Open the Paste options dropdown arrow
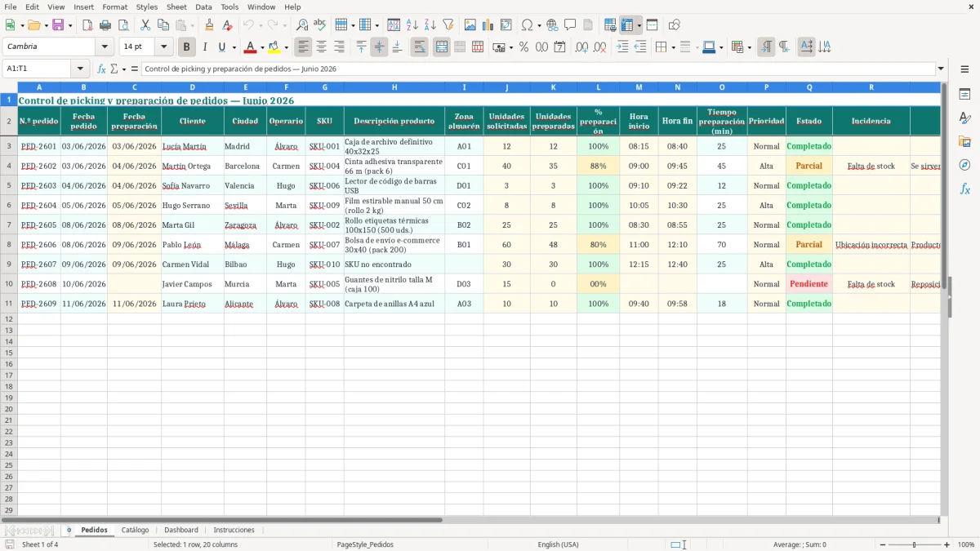The height and width of the screenshot is (551, 980). [191, 25]
